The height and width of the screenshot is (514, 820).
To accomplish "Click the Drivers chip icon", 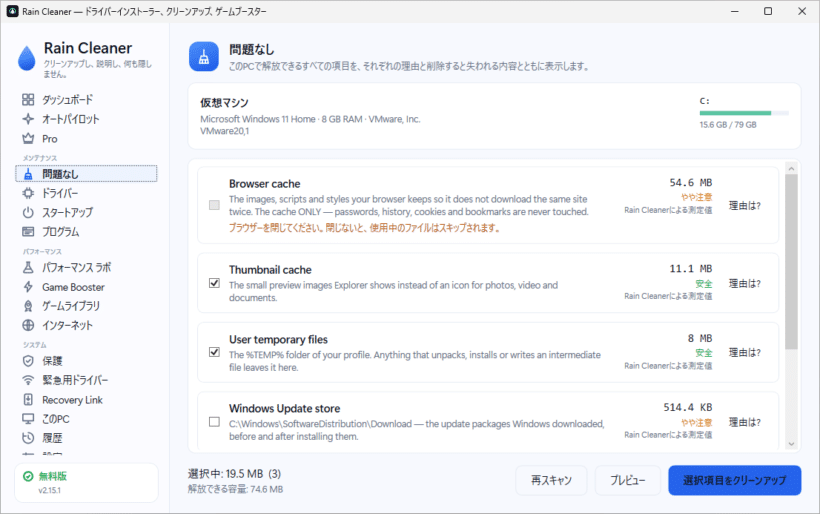I will tap(28, 193).
